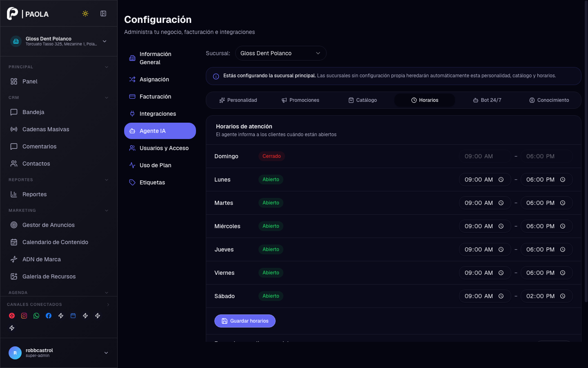Viewport: 588px width, 368px height.
Task: Click the Viernes 06:00 PM closing time field
Action: click(547, 273)
